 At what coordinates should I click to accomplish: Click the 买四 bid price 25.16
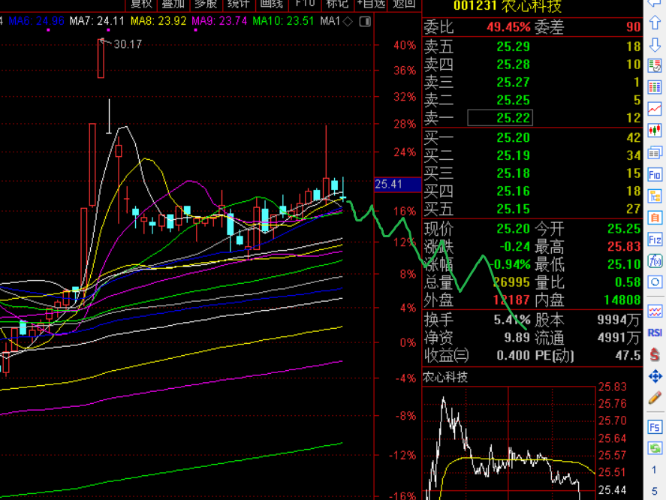tap(514, 191)
